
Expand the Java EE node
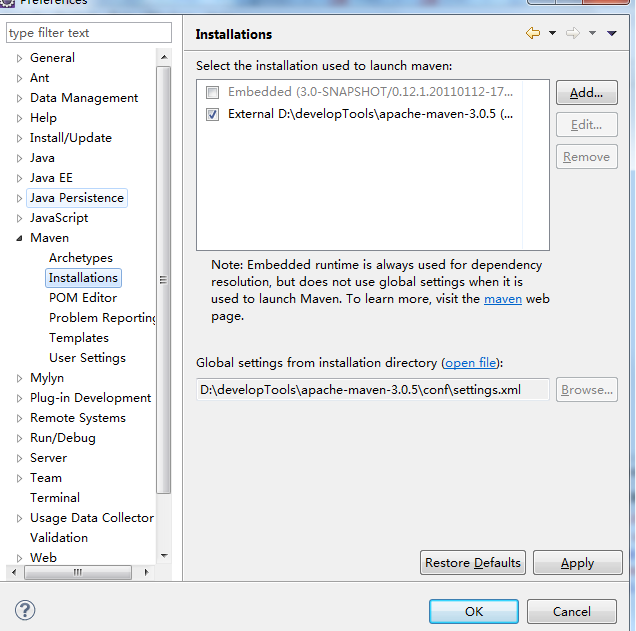(x=19, y=178)
